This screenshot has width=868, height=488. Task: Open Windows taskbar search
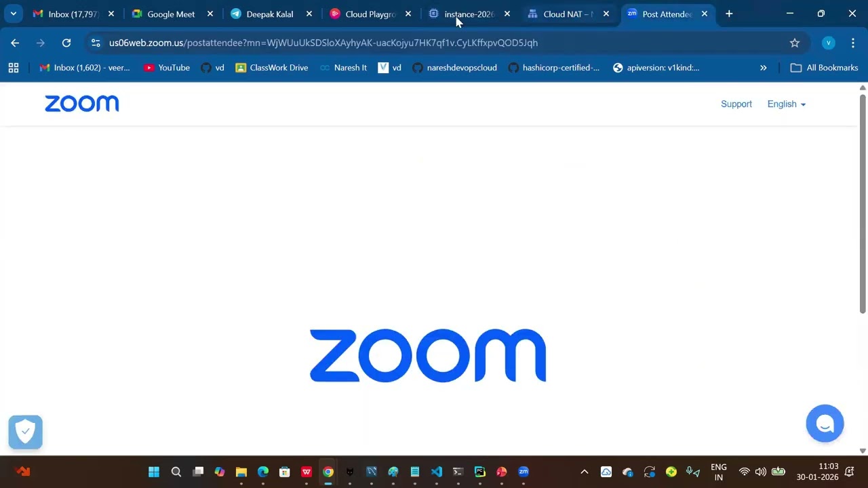[x=176, y=472]
